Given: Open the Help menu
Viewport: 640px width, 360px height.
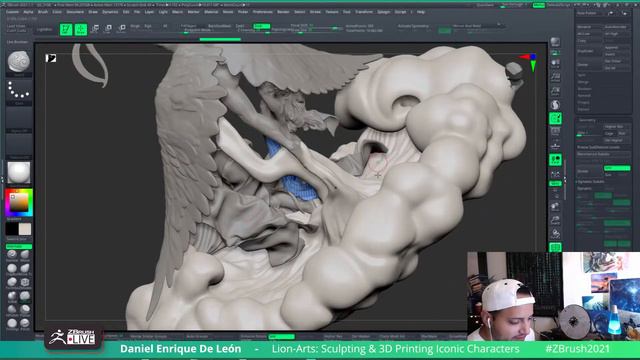Looking at the screenshot, I should (421, 12).
